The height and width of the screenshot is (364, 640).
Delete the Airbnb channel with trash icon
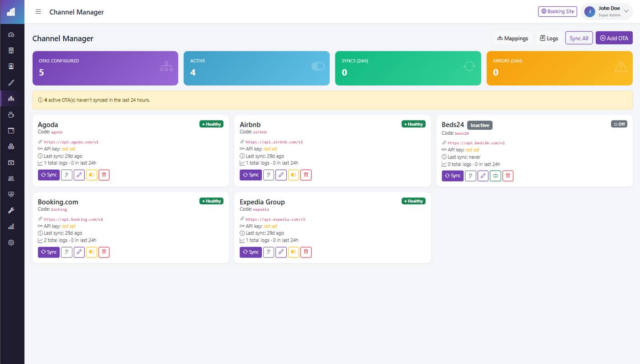pyautogui.click(x=306, y=175)
